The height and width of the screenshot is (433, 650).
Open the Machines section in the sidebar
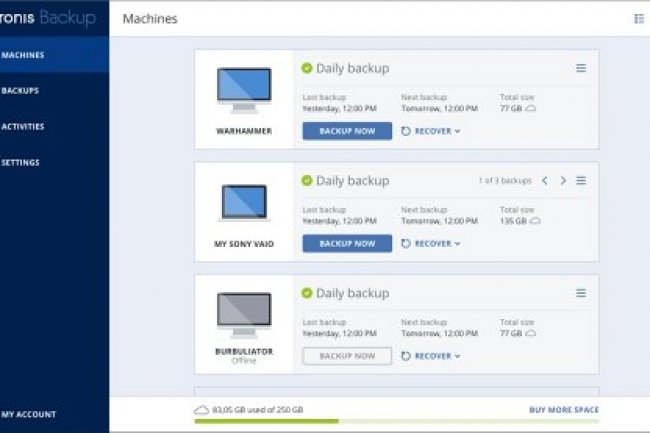coord(54,55)
